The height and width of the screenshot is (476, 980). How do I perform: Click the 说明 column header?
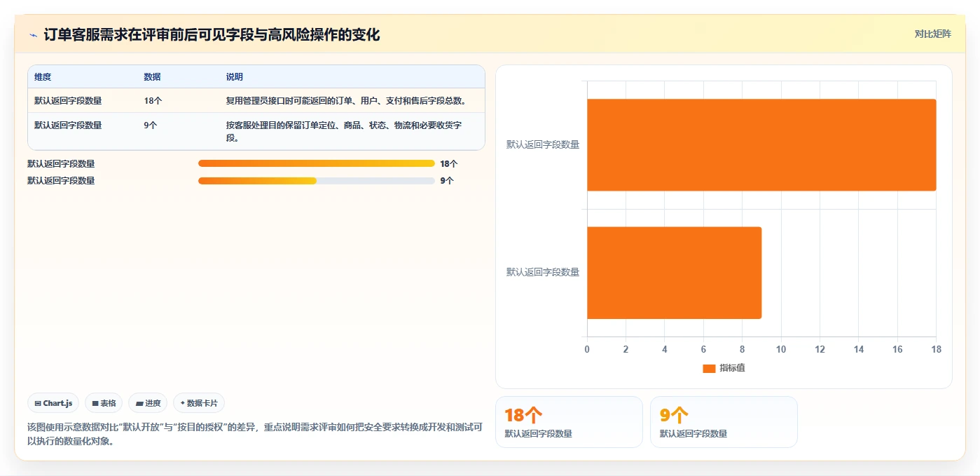tap(234, 77)
